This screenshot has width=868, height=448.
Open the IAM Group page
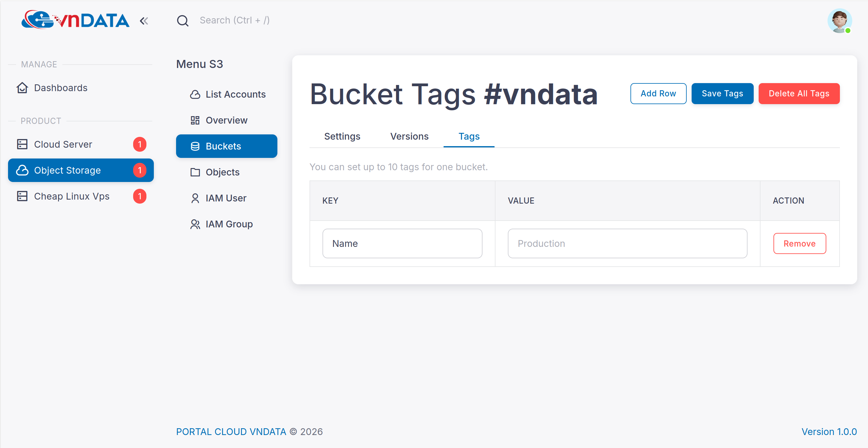(x=229, y=224)
